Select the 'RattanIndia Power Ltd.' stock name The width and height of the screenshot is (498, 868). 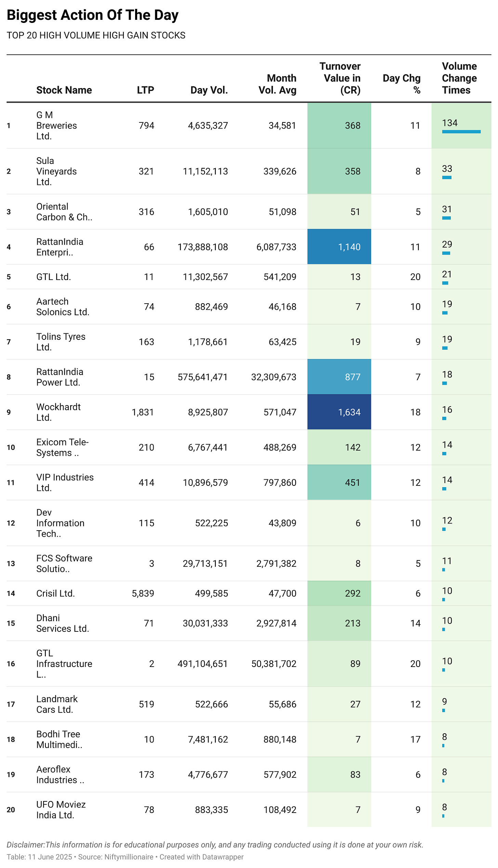pos(60,377)
